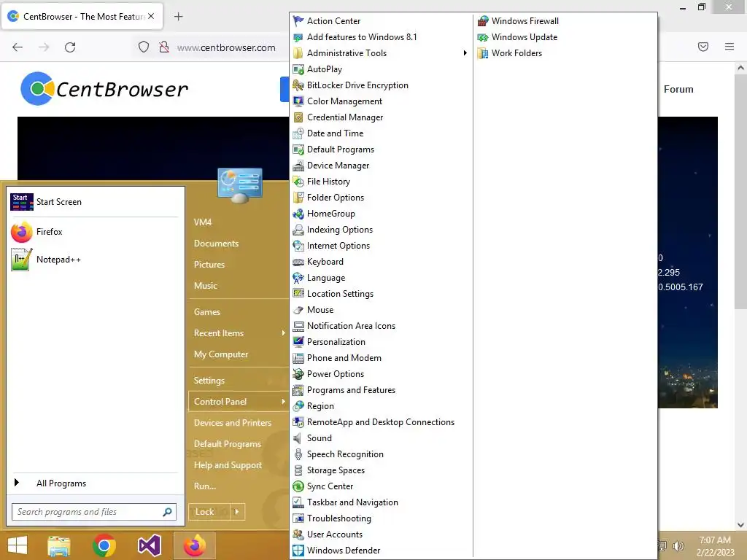Open Firefox hamburger application menu
The image size is (747, 560).
tap(729, 47)
